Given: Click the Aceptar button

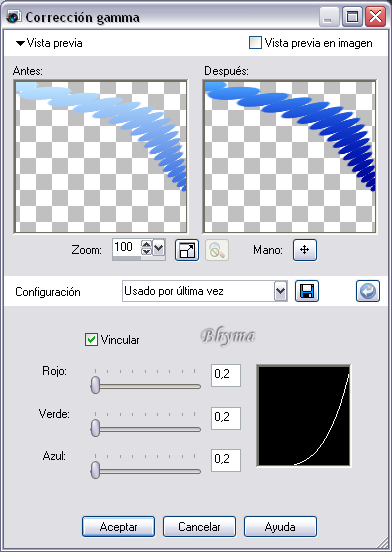Looking at the screenshot, I should pyautogui.click(x=119, y=527).
